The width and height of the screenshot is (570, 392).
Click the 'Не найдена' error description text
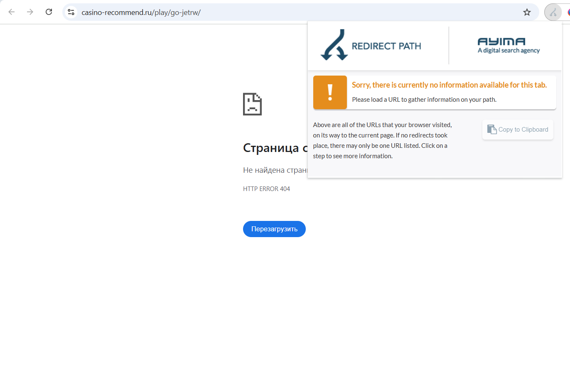[275, 170]
